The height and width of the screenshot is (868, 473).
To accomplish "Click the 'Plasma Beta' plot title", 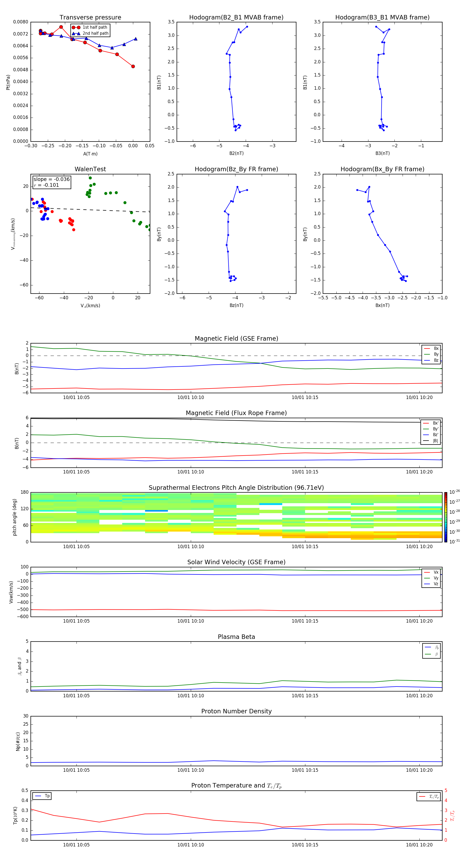I will tap(236, 637).
